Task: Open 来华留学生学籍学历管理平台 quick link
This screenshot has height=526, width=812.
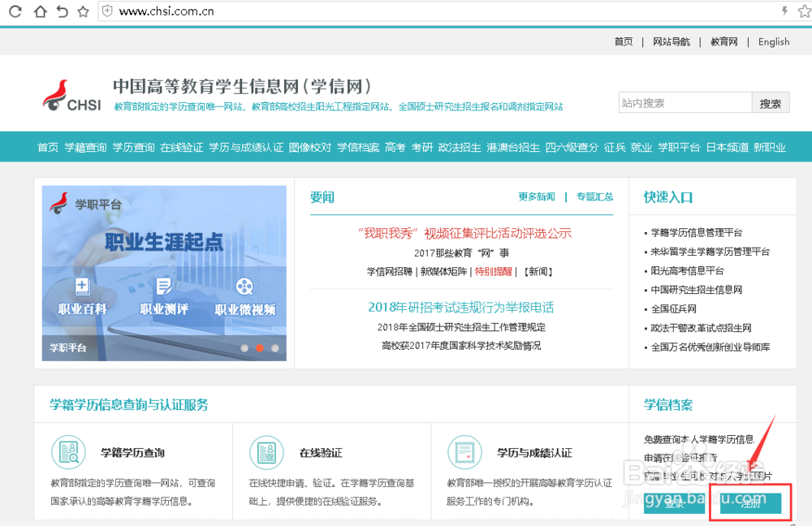Action: pos(710,252)
